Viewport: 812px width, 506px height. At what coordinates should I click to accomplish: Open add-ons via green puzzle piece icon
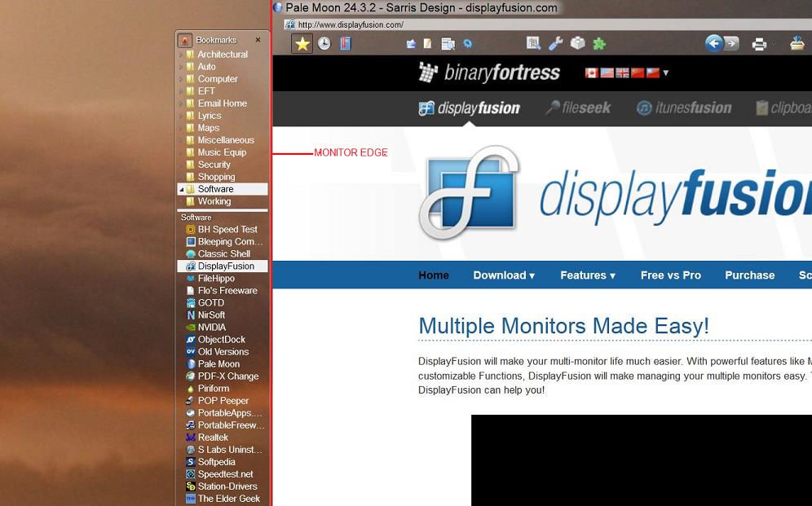click(x=599, y=44)
